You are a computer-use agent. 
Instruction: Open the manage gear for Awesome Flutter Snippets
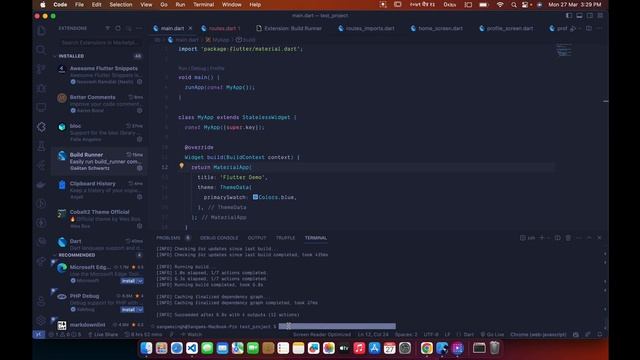[x=140, y=82]
